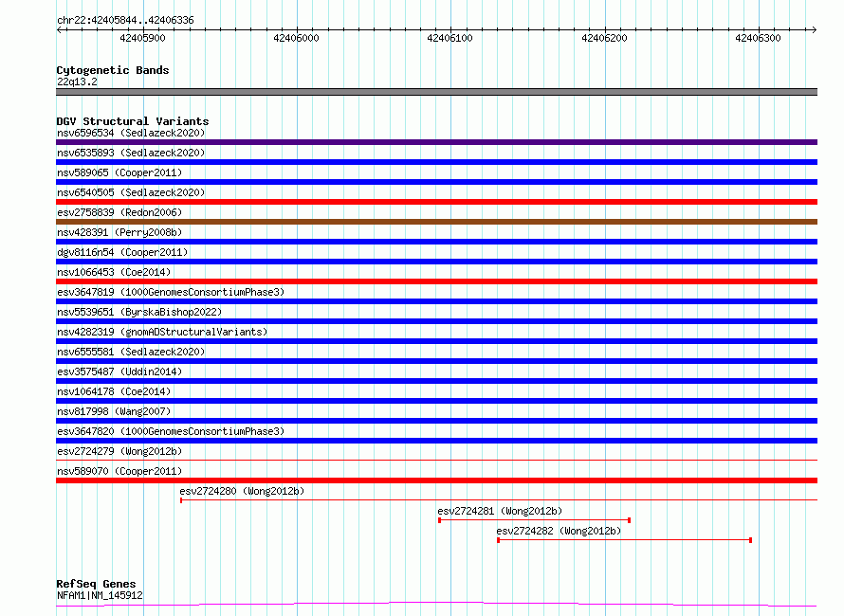The height and width of the screenshot is (616, 844).
Task: Click the nsv1066453 (Coe2014) red bar
Action: coord(436,281)
